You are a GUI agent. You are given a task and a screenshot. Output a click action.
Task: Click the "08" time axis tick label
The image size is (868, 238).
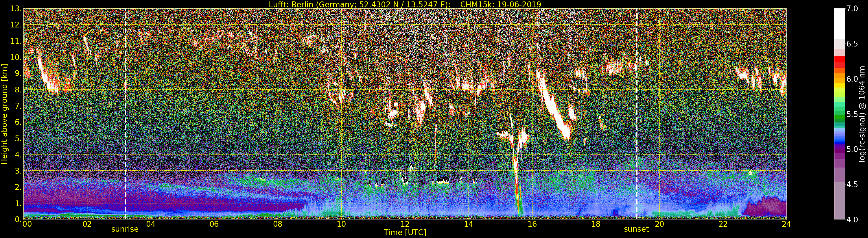[278, 224]
